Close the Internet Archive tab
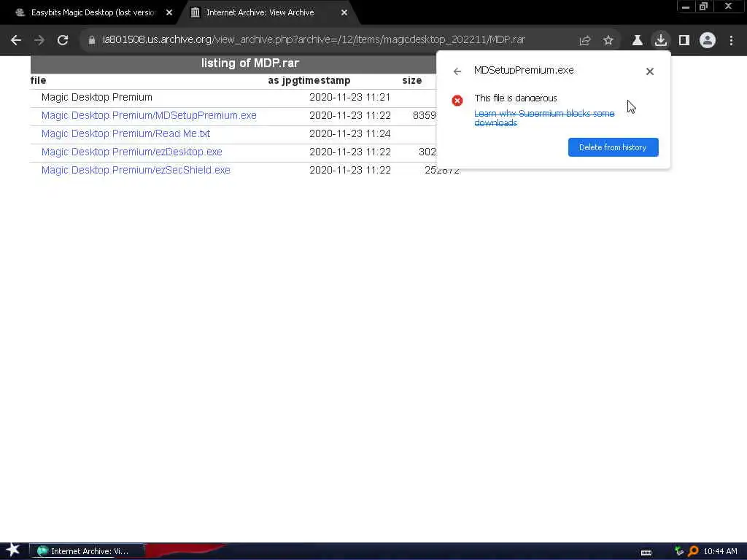The height and width of the screenshot is (560, 747). (x=344, y=13)
